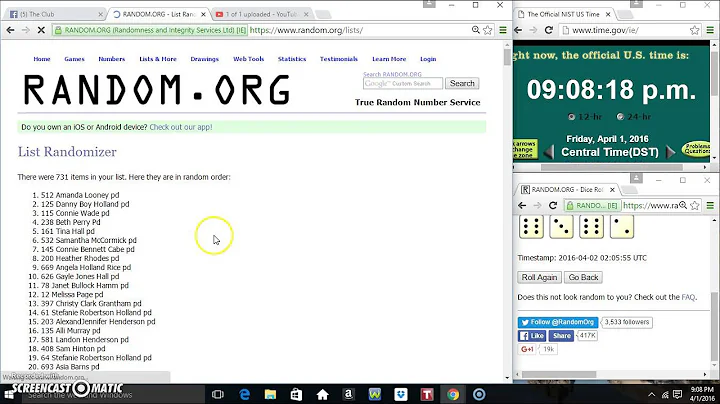720x404 pixels.
Task: Open File Explorer from taskbar
Action: [x=270, y=394]
